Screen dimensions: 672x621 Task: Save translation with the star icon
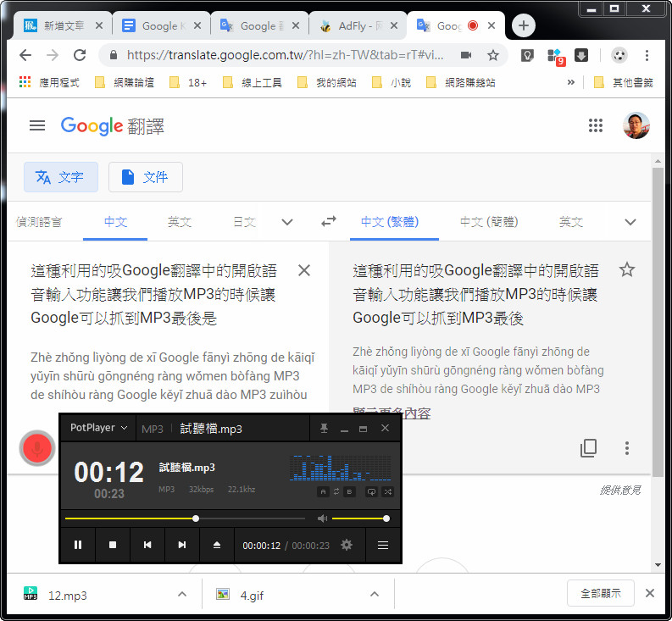[x=626, y=269]
